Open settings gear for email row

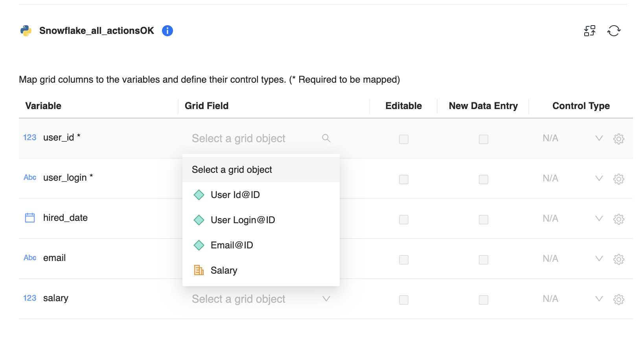pyautogui.click(x=619, y=259)
